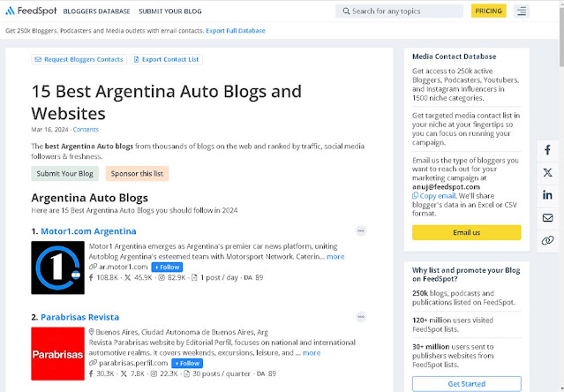Share page on X sidebar icon
This screenshot has width=564, height=392.
tap(547, 173)
